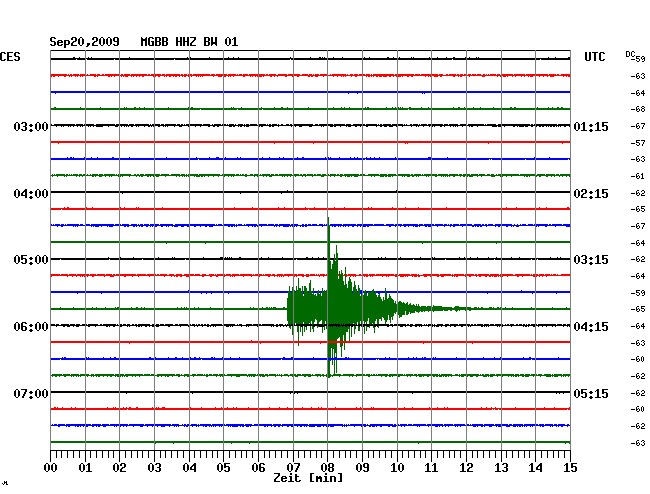Select the 04:15 UTC time label
650x494 pixels.
click(591, 327)
